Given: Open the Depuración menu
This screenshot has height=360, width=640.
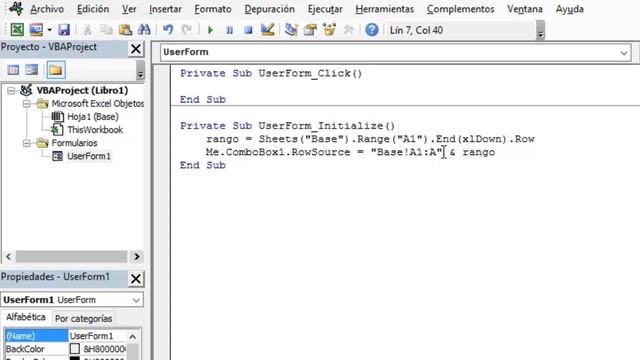Looking at the screenshot, I should pyautogui.click(x=269, y=9).
